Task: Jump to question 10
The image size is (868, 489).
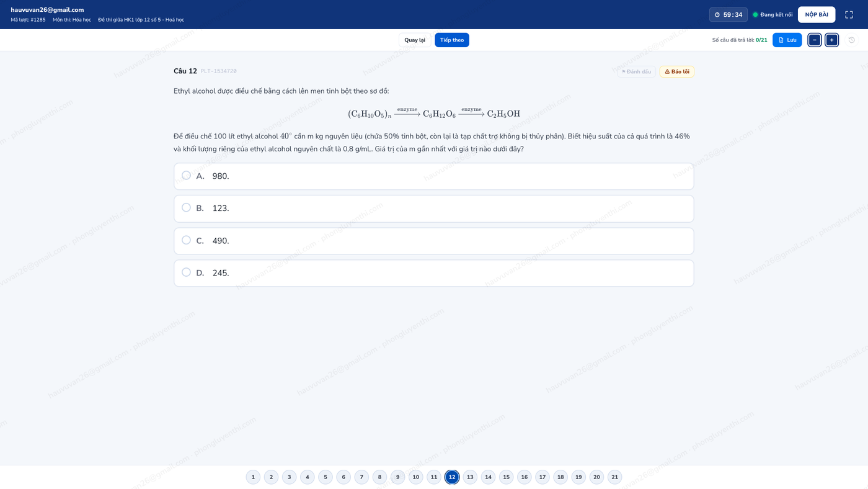Action: pos(415,477)
